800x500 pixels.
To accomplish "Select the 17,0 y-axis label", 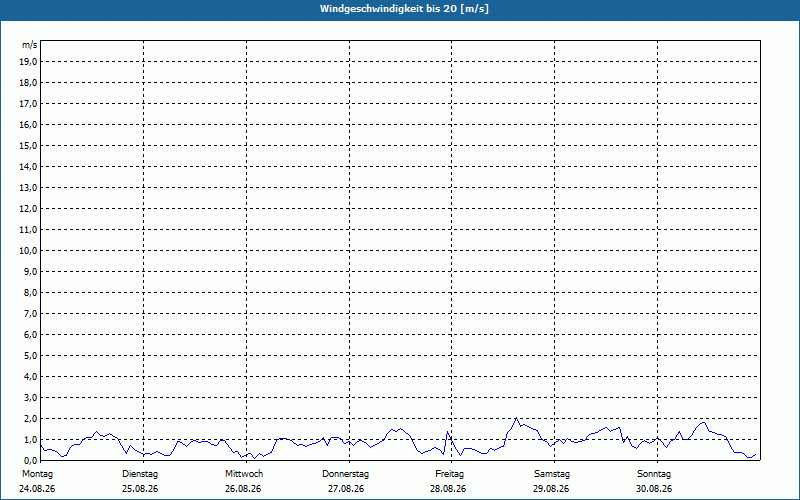I will click(29, 104).
